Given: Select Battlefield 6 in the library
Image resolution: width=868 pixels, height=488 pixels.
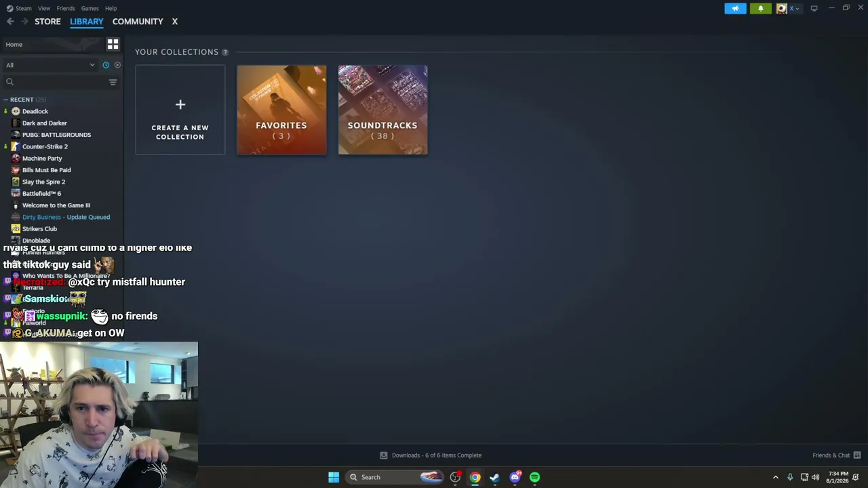Looking at the screenshot, I should click(41, 194).
